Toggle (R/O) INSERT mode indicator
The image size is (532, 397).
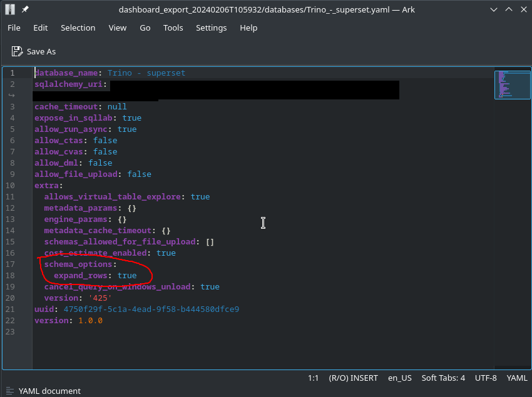[x=353, y=378]
